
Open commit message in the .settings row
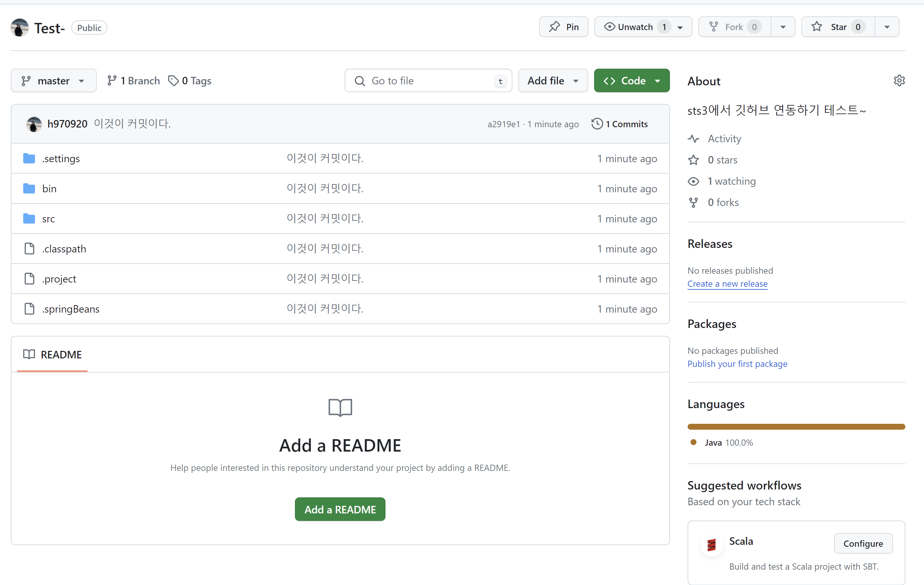pos(325,158)
